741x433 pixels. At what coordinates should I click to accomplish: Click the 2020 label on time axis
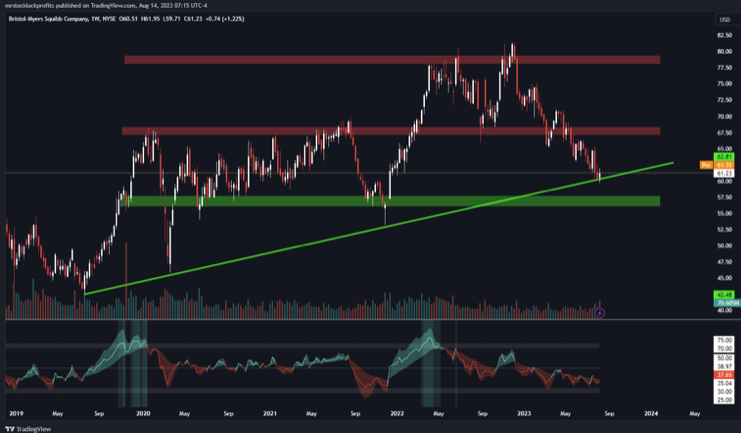[x=143, y=412]
